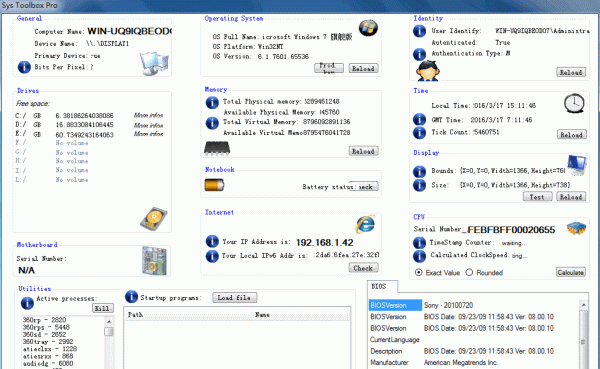This screenshot has width=600, height=369.
Task: Select the 360rp - 2820 process
Action: [44, 320]
